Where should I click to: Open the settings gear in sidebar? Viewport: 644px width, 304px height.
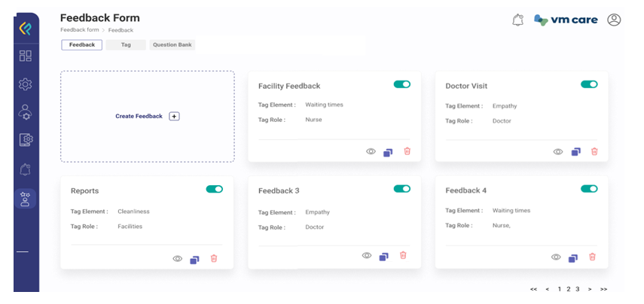26,84
